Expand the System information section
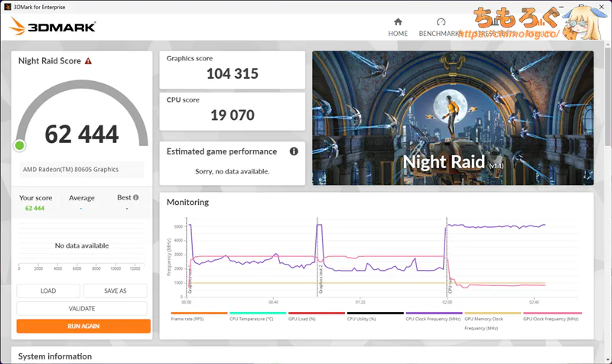The image size is (612, 364). [55, 356]
